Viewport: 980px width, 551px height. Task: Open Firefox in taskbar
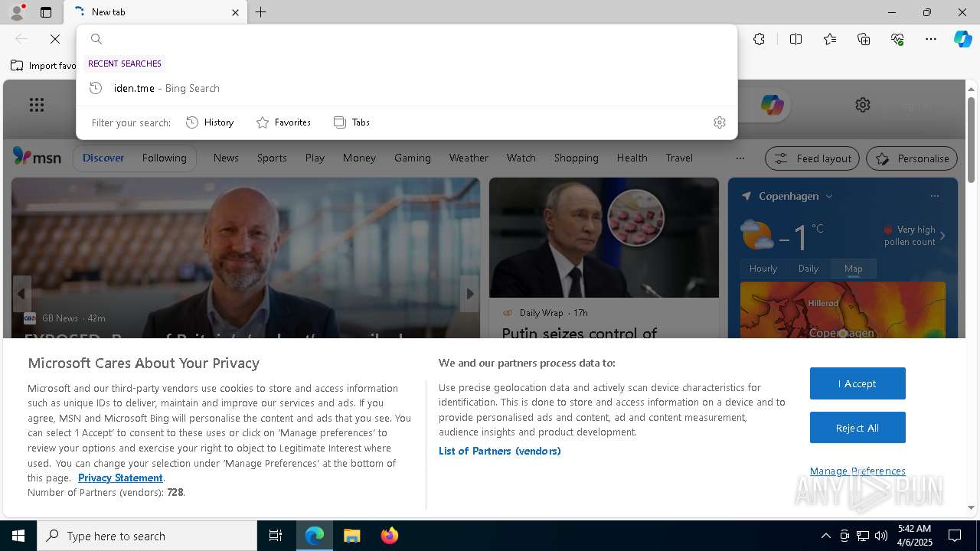point(390,536)
